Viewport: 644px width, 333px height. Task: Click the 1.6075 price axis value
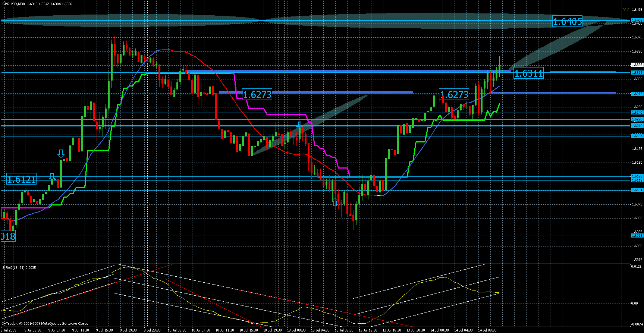click(636, 204)
